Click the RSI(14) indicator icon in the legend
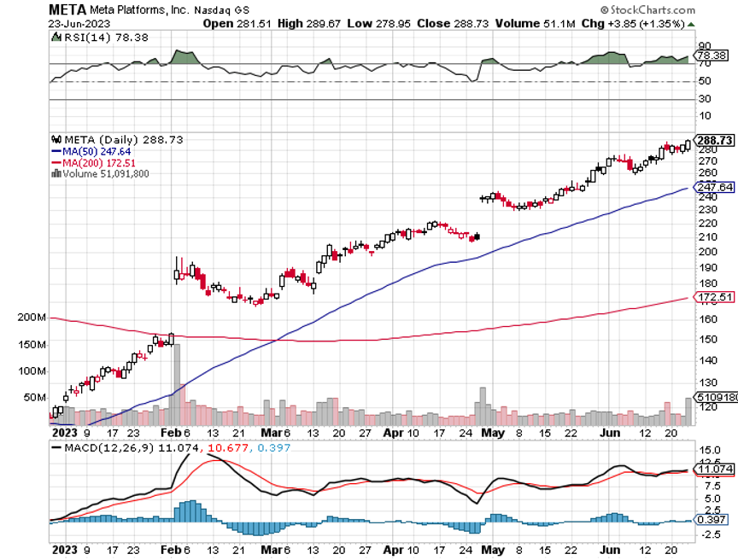 56,38
